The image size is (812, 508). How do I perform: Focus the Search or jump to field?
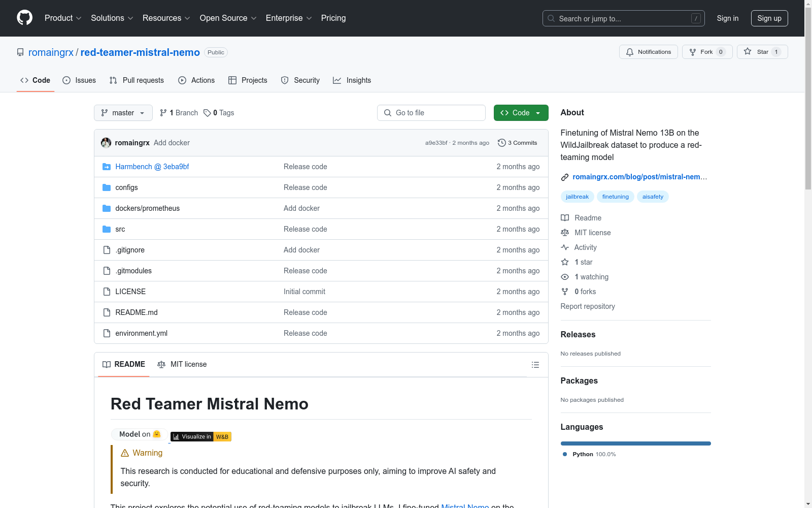coord(623,18)
